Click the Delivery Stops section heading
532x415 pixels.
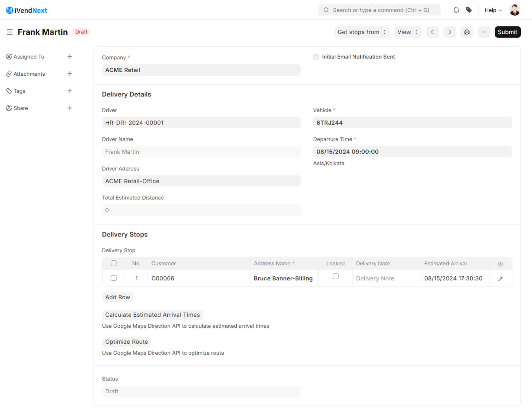click(x=125, y=234)
